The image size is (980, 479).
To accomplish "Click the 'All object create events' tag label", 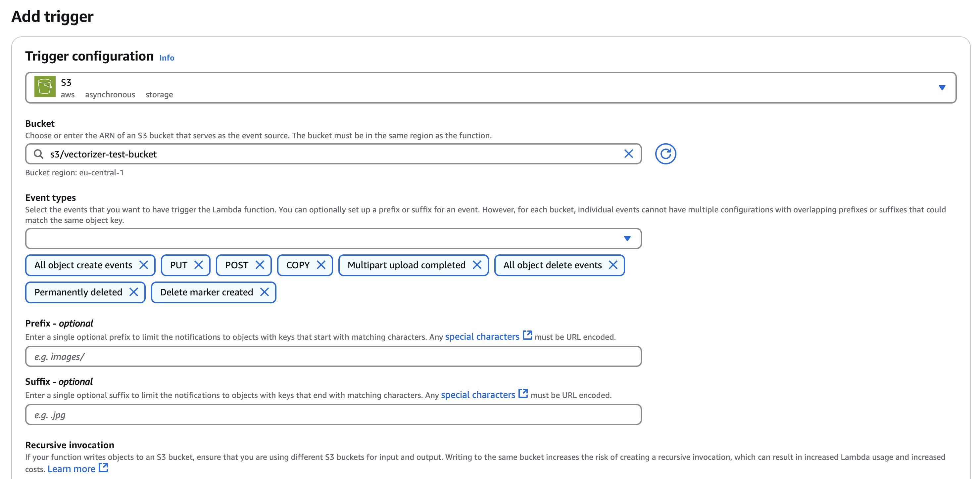I will [x=83, y=265].
